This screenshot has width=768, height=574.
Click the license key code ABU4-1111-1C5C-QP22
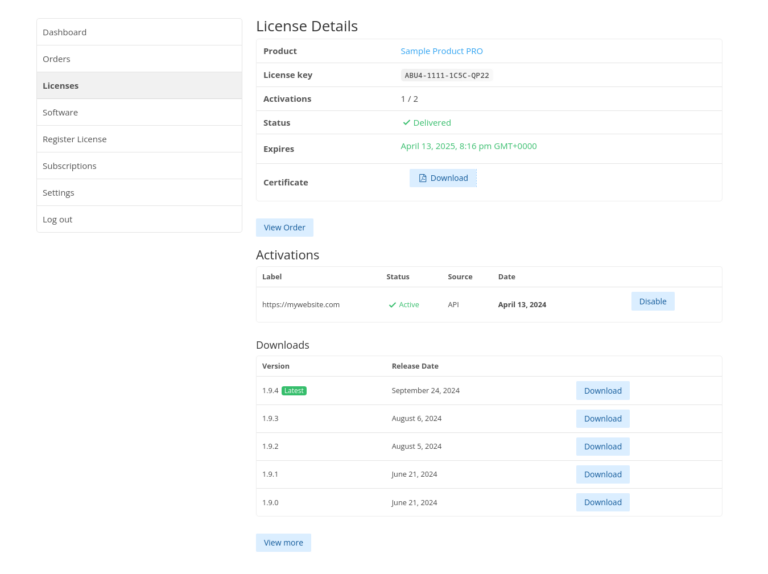pyautogui.click(x=447, y=75)
